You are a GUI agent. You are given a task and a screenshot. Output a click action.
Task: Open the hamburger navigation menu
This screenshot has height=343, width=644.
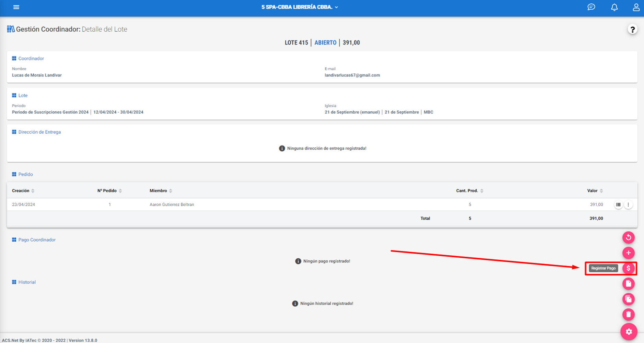tap(16, 7)
